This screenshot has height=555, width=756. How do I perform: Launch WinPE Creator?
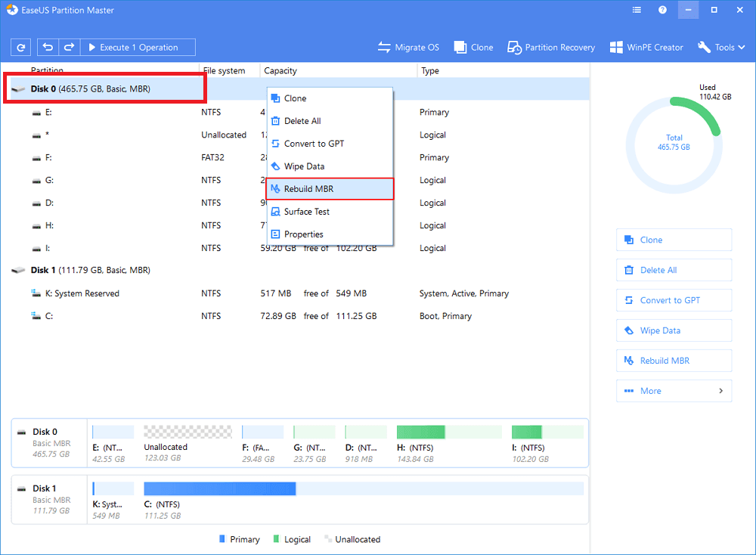[646, 47]
